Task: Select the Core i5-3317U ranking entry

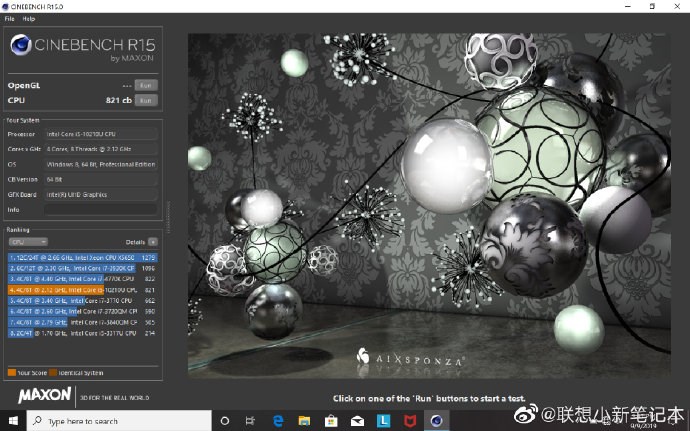Action: tap(80, 333)
